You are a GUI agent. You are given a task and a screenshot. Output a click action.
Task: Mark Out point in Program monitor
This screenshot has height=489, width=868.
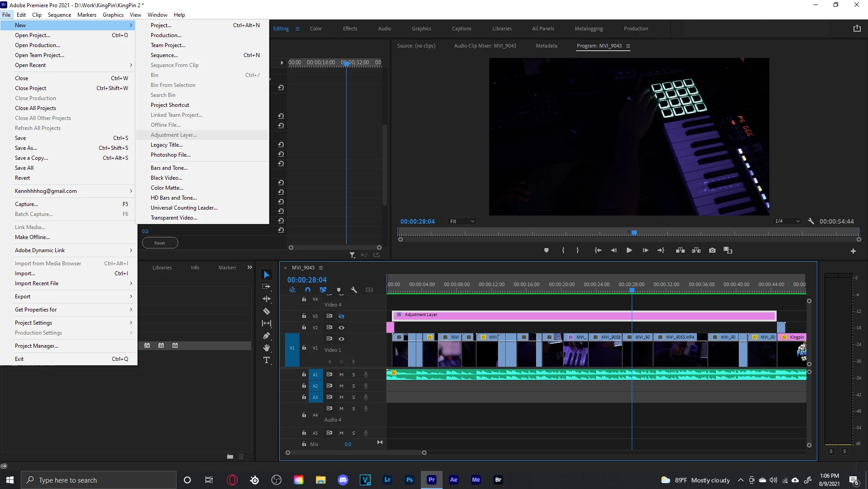[577, 250]
